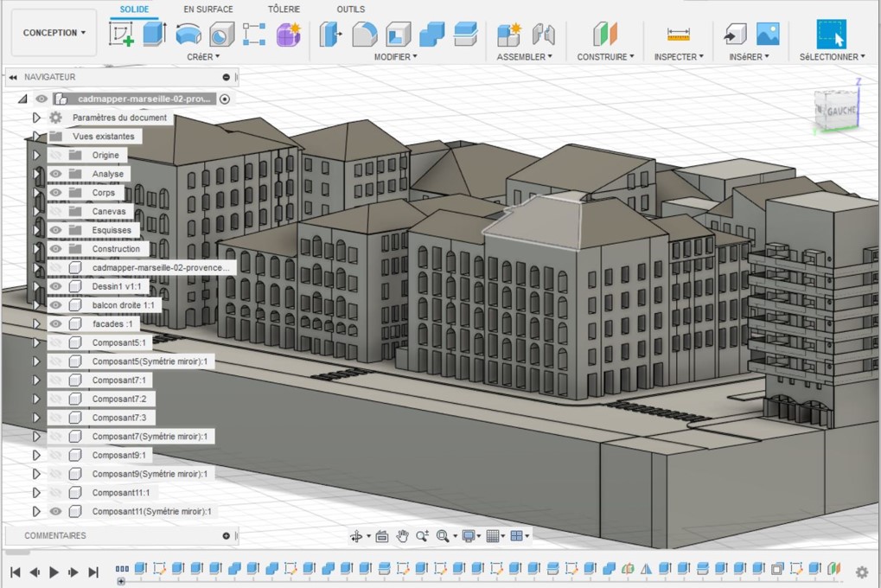Click the Joint icon in Assembler
Image resolution: width=881 pixels, height=588 pixels.
point(543,35)
